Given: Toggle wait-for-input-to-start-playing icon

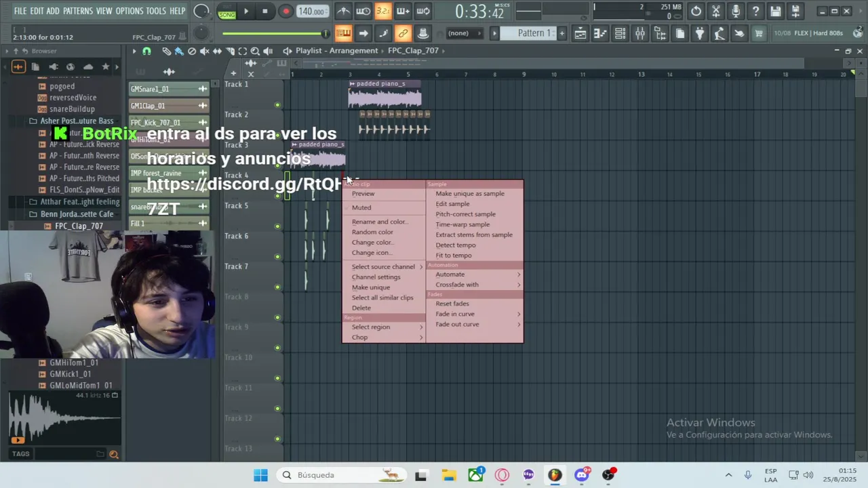Looking at the screenshot, I should pyautogui.click(x=363, y=12).
